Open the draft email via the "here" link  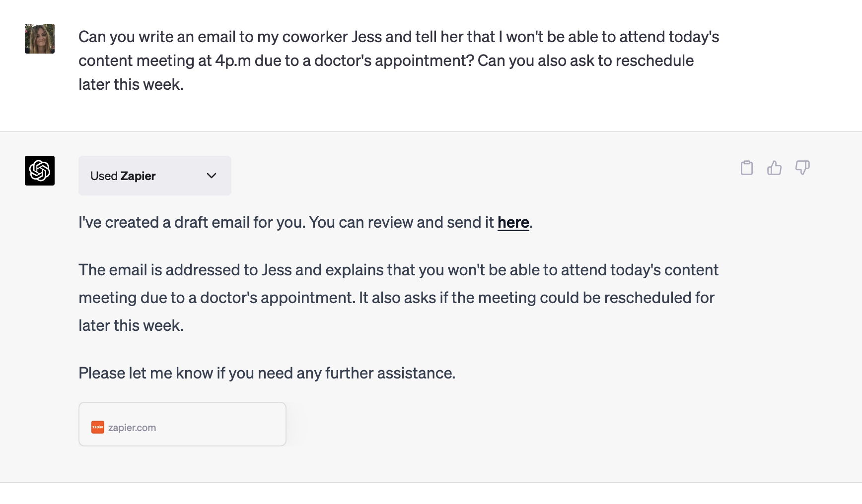[x=513, y=222]
